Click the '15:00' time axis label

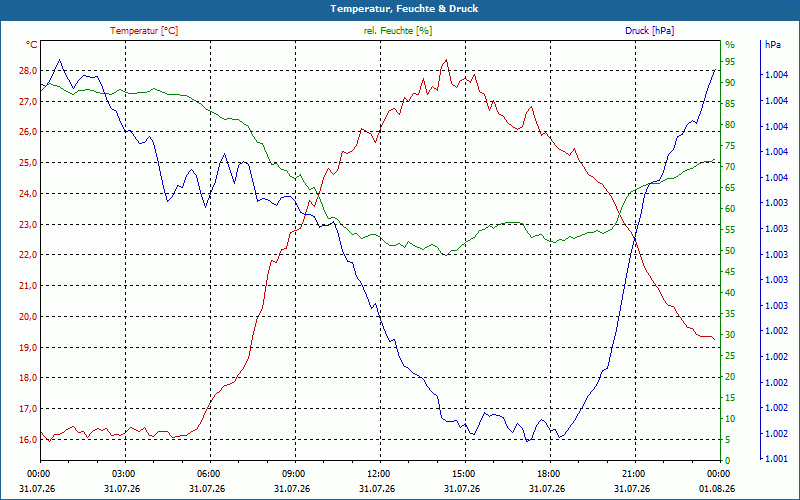(x=465, y=474)
